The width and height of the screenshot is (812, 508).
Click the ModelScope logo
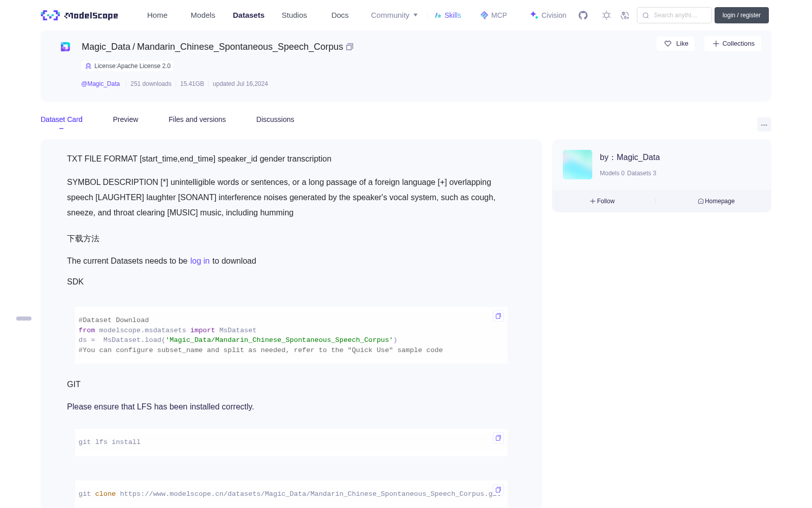click(x=80, y=15)
